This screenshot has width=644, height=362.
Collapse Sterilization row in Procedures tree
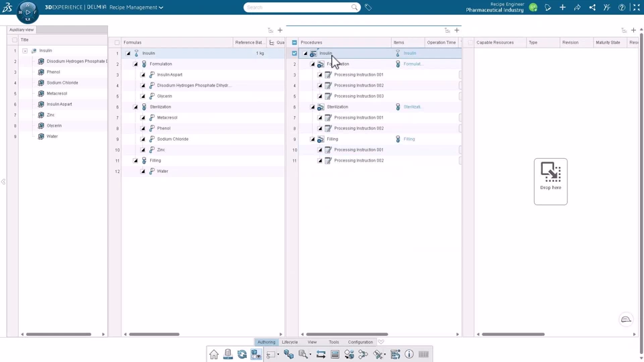[x=313, y=107]
